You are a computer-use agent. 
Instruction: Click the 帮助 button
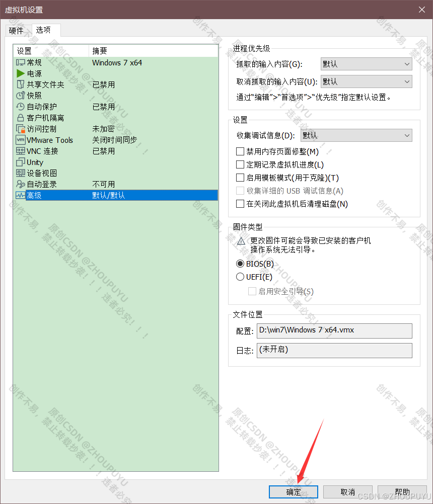402,492
